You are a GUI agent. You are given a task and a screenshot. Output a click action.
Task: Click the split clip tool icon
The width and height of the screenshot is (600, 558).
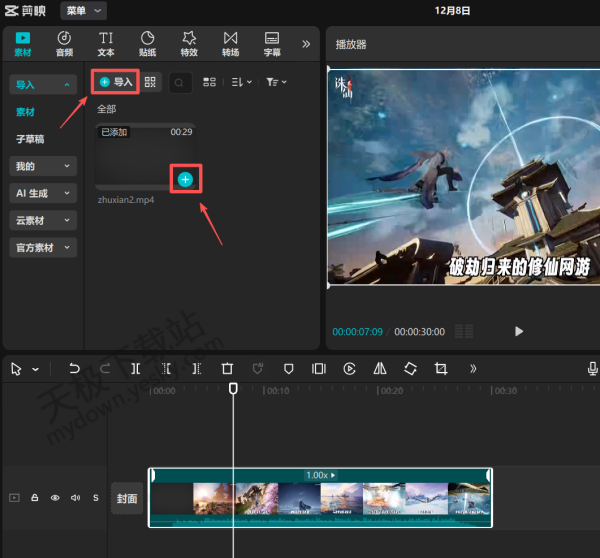click(136, 369)
